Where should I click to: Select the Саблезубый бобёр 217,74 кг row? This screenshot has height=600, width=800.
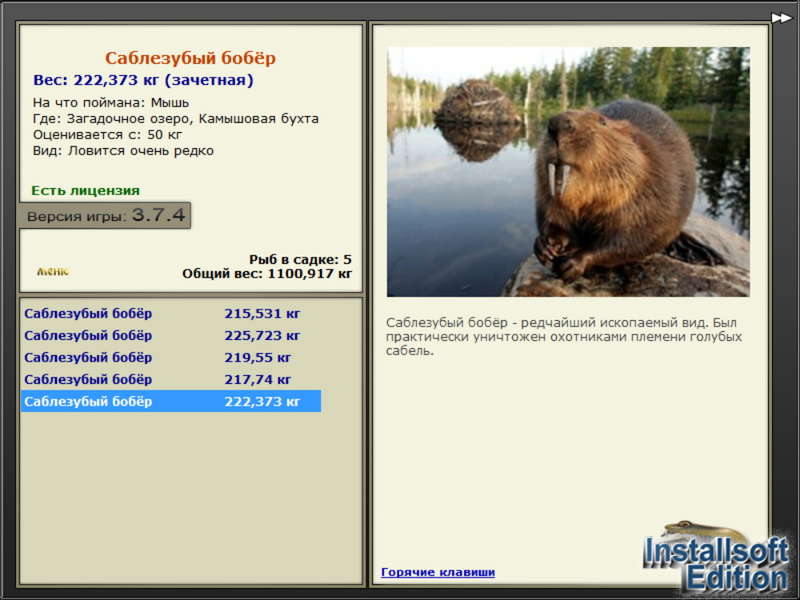click(171, 379)
